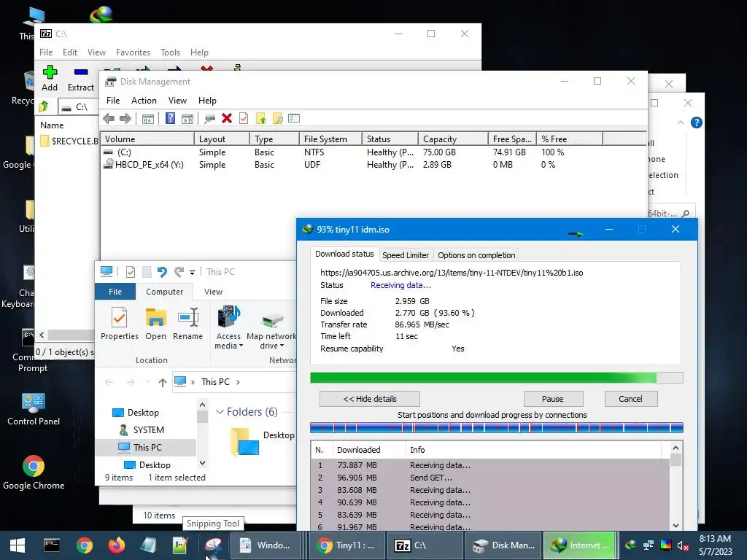Open the View menu in Disk Management

coord(177,101)
